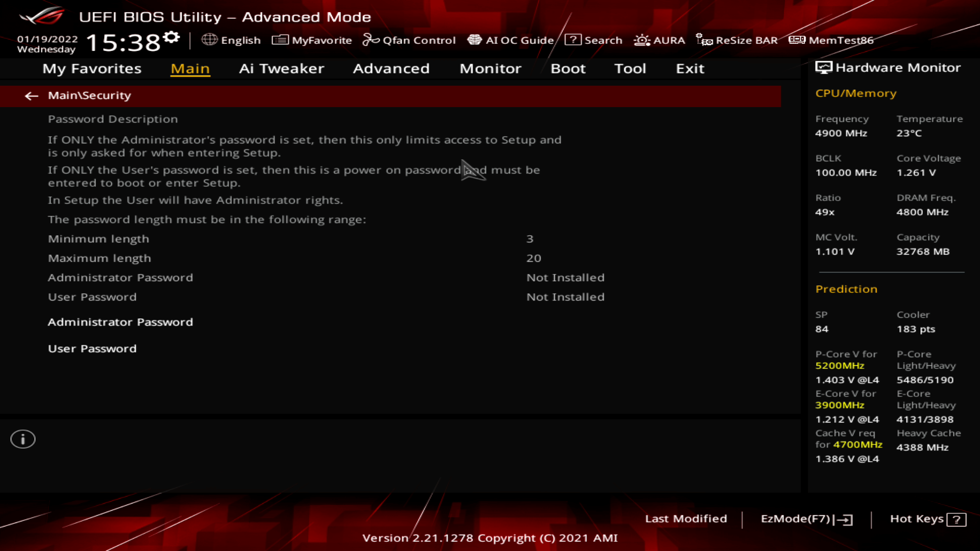Click the back arrow on Main\Security breadcrumb
Image resolution: width=980 pixels, height=551 pixels.
tap(32, 96)
